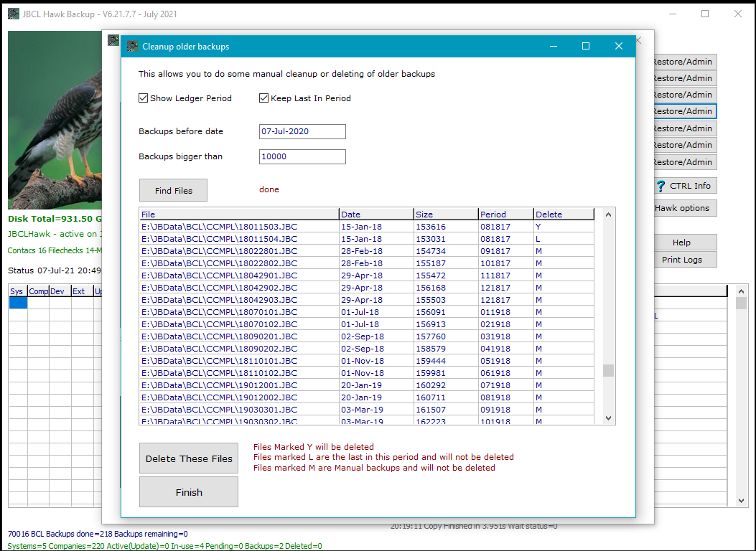Click Delete These Files button
The height and width of the screenshot is (551, 756).
pyautogui.click(x=189, y=459)
